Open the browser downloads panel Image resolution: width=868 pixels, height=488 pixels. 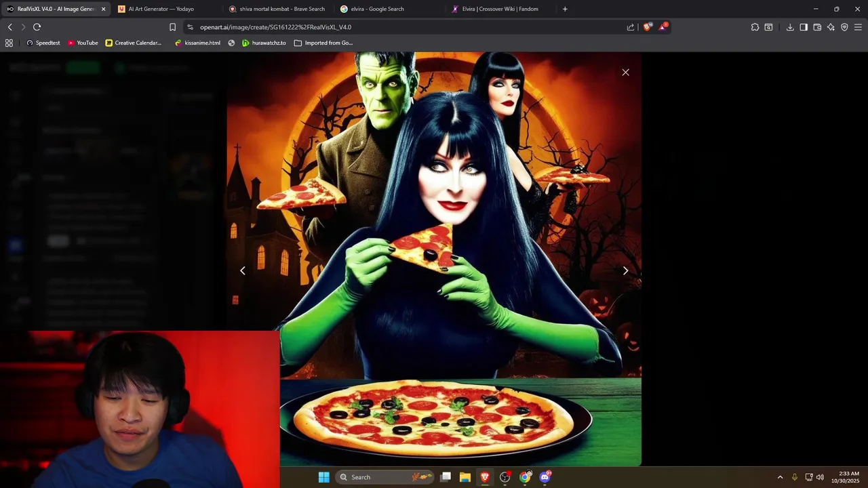(790, 27)
